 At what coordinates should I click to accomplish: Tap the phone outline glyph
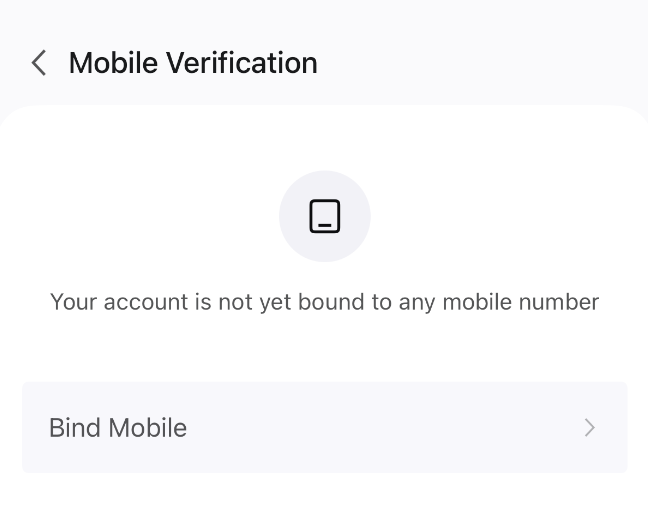(325, 216)
